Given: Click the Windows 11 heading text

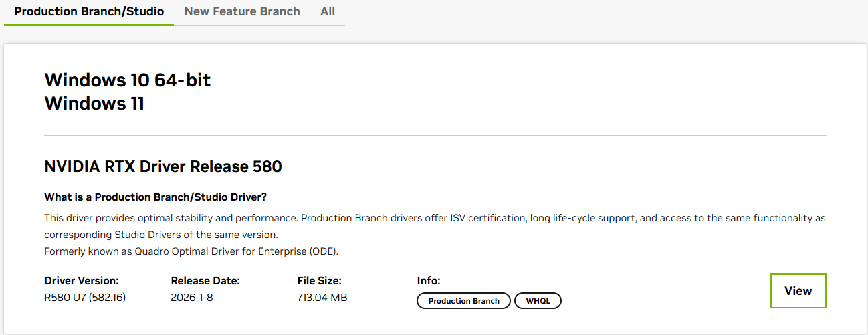Looking at the screenshot, I should tap(94, 104).
